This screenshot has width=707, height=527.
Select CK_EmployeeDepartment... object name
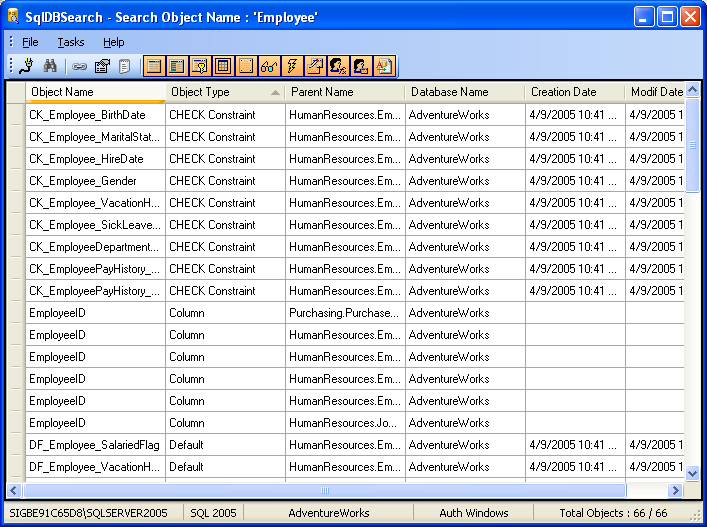pos(94,247)
